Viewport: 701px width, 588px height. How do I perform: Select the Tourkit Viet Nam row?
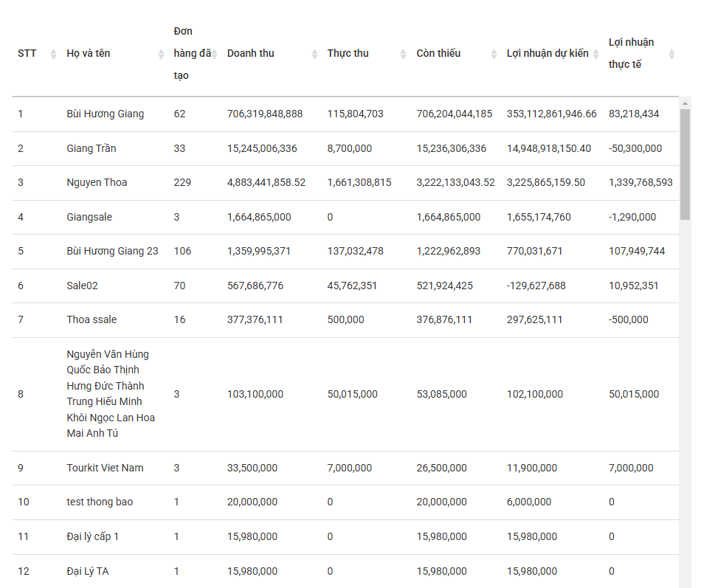[105, 468]
